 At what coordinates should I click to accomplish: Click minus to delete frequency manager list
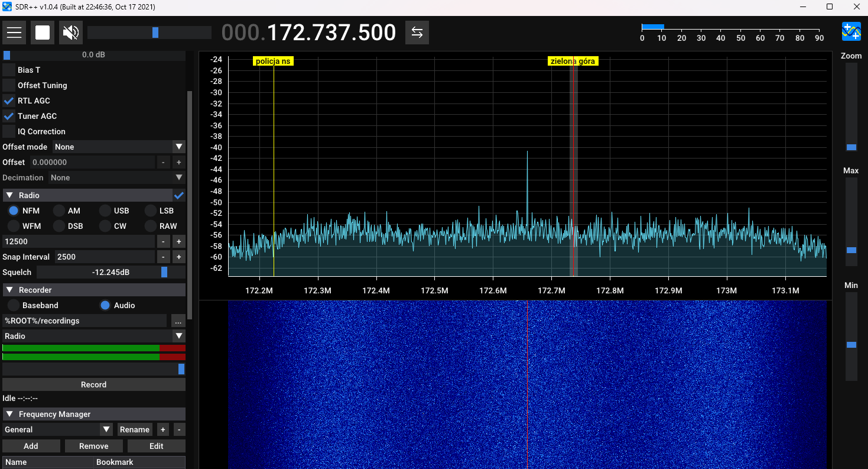179,429
